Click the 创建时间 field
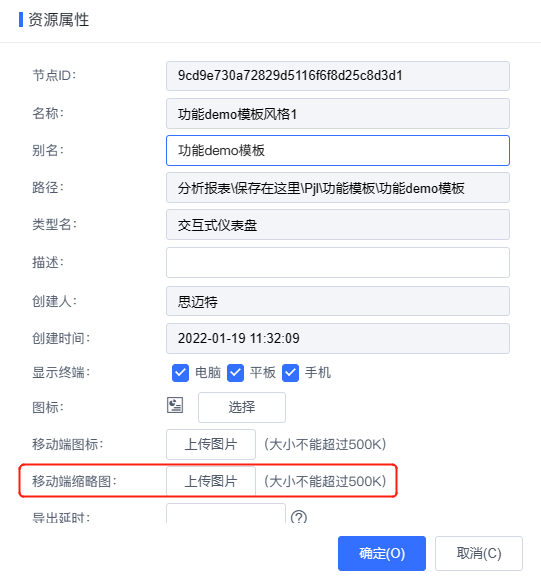The height and width of the screenshot is (587, 541). [338, 338]
